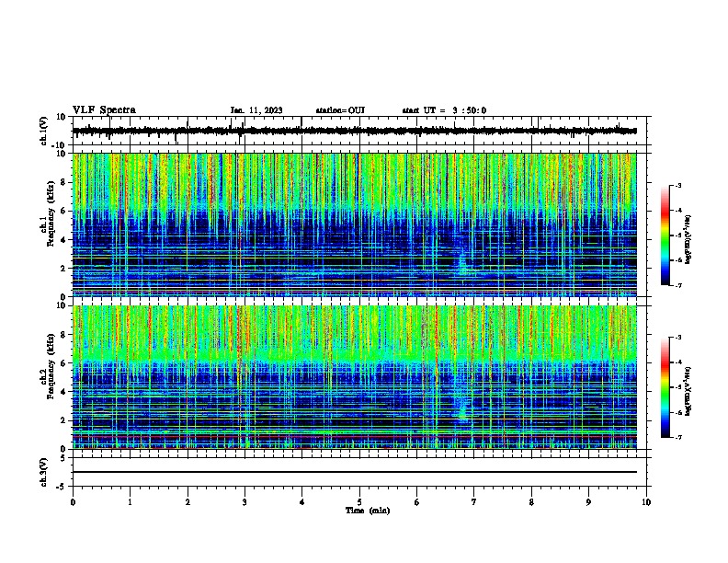The height and width of the screenshot is (563, 728).
Task: Click time axis tick label 4
Action: tap(302, 502)
